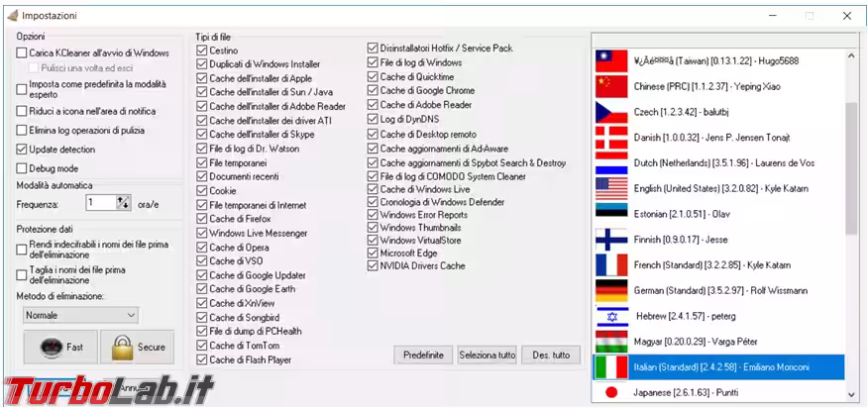This screenshot has width=868, height=408.
Task: Click the Japanese flag icon
Action: [x=611, y=392]
